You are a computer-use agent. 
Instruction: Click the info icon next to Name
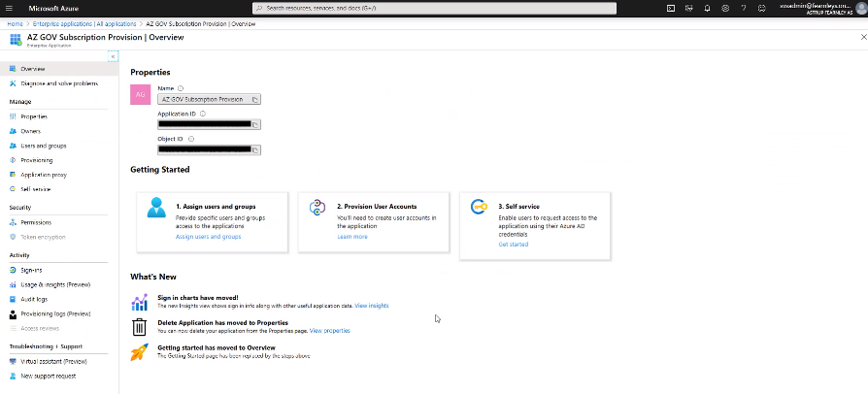point(181,88)
